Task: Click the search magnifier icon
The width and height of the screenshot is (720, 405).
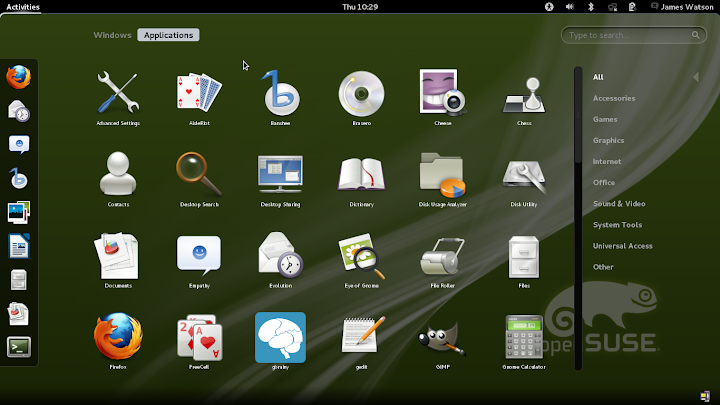Action: [x=696, y=35]
